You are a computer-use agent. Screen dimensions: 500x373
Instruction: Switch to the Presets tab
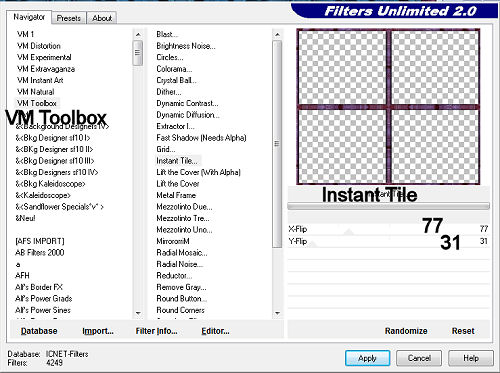69,18
